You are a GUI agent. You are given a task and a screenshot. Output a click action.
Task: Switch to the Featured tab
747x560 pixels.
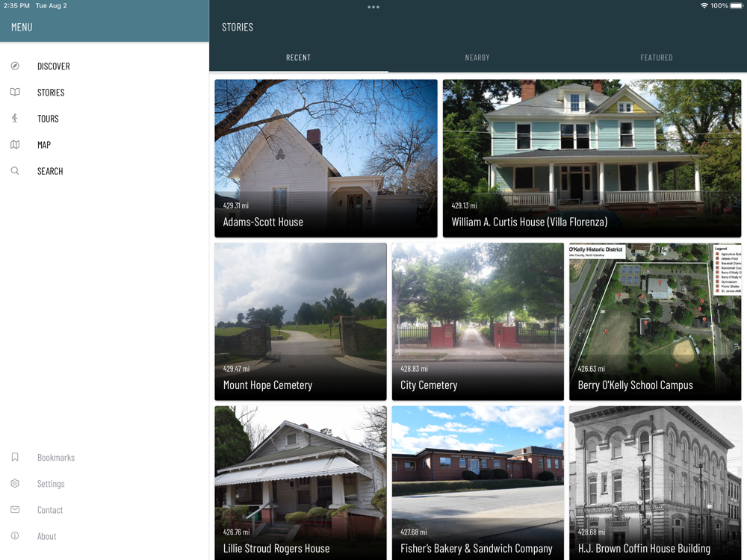click(657, 57)
